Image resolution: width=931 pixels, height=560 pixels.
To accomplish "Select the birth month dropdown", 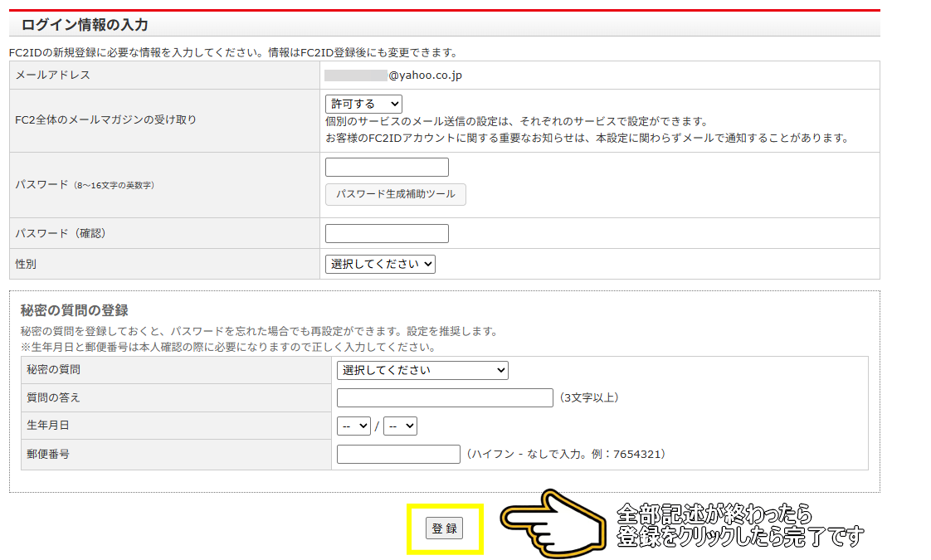I will pyautogui.click(x=353, y=426).
